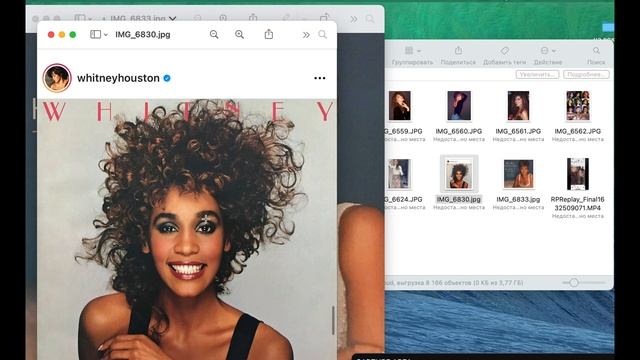The image size is (640, 360).
Task: Click the Group (Группировать) icon in Finder
Action: tap(409, 51)
